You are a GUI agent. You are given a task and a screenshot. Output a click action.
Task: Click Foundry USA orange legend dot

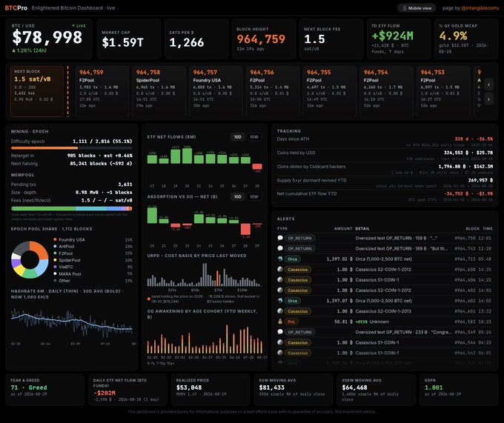[55, 239]
